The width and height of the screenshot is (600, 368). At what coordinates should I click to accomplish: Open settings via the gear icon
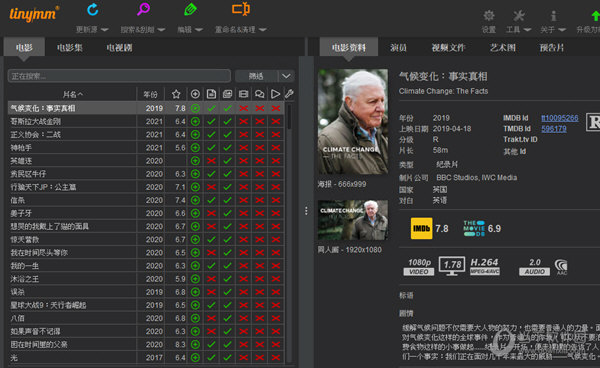(489, 16)
